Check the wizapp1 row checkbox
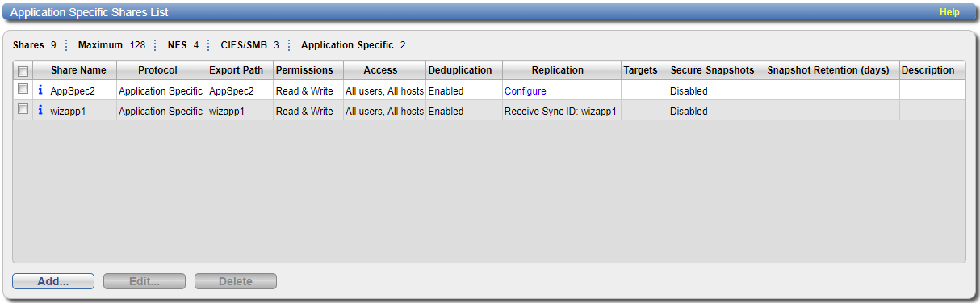Viewport: 980px width, 303px height. click(23, 109)
